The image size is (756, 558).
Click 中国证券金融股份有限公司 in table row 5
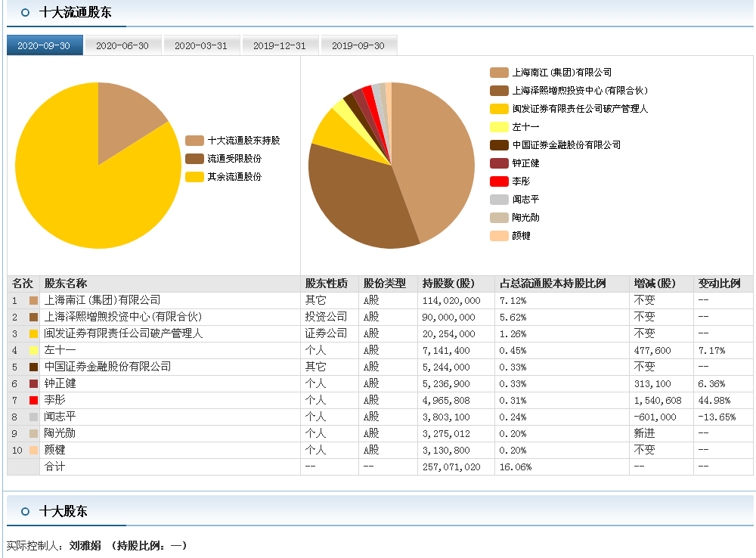tap(107, 367)
